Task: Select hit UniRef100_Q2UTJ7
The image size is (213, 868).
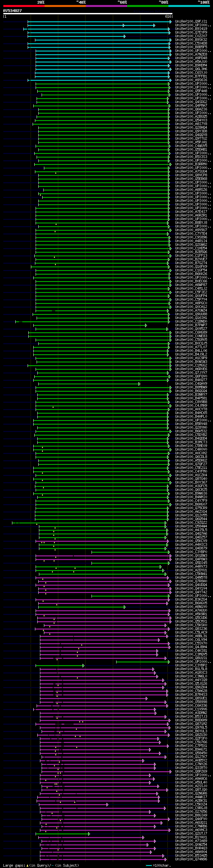Action: (191, 834)
